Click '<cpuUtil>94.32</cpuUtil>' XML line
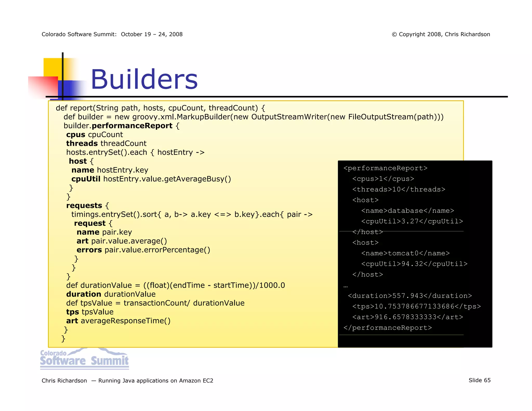 pyautogui.click(x=414, y=264)
